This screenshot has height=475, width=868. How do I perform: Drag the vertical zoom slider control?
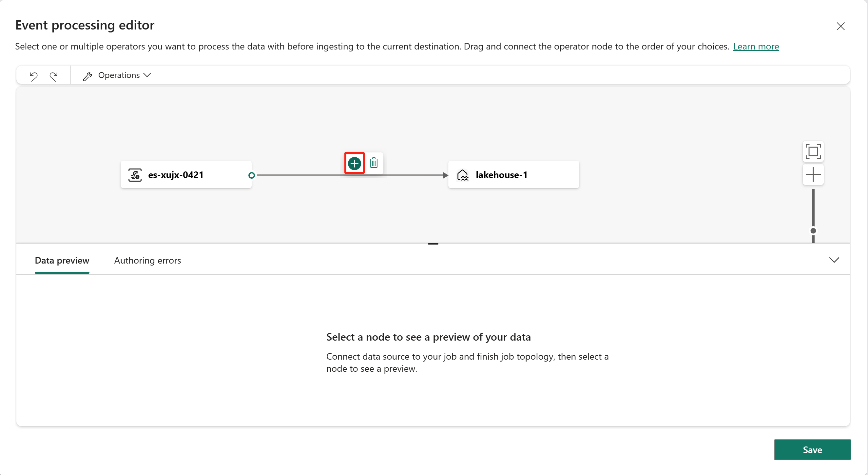(814, 228)
